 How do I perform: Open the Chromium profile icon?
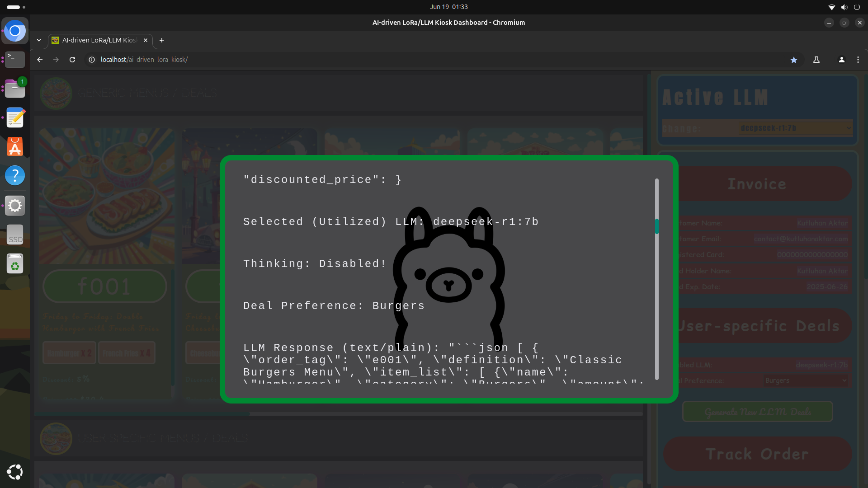click(841, 60)
